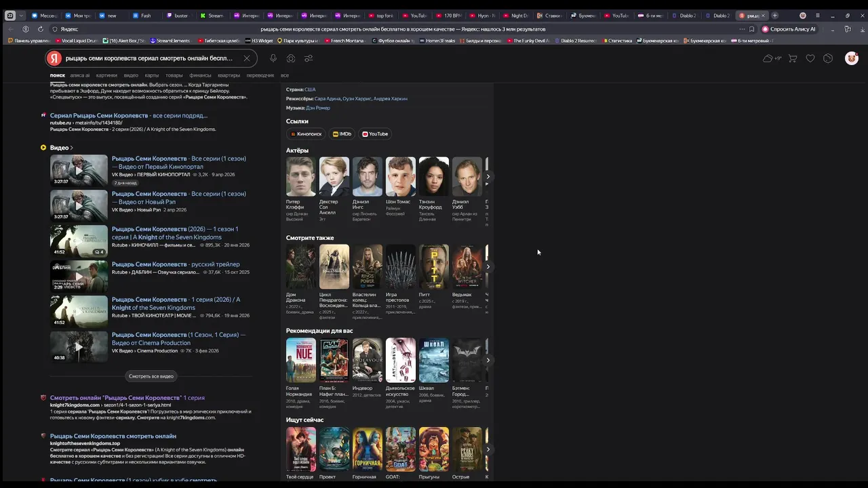
Task: Open actor Шон Томас photo
Action: (401, 177)
